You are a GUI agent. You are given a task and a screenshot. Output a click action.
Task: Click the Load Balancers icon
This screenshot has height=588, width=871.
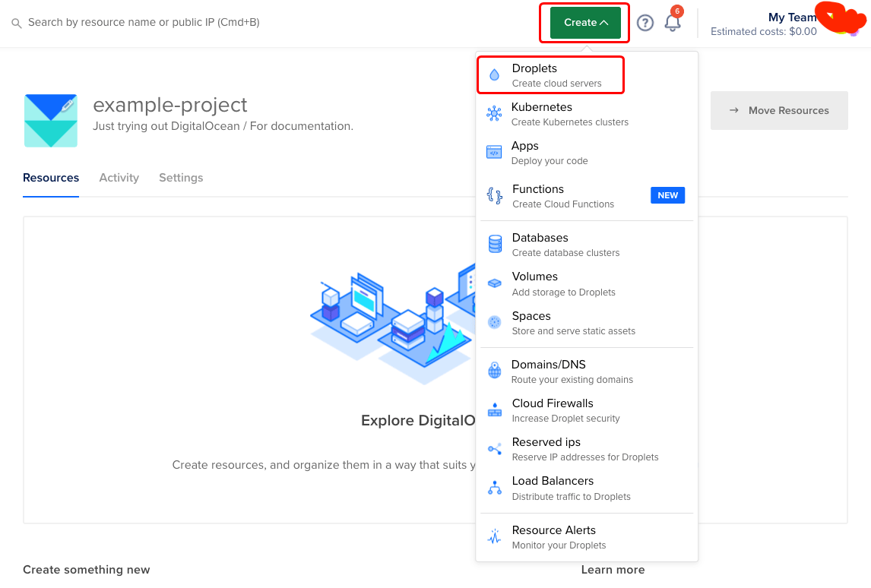pyautogui.click(x=495, y=488)
